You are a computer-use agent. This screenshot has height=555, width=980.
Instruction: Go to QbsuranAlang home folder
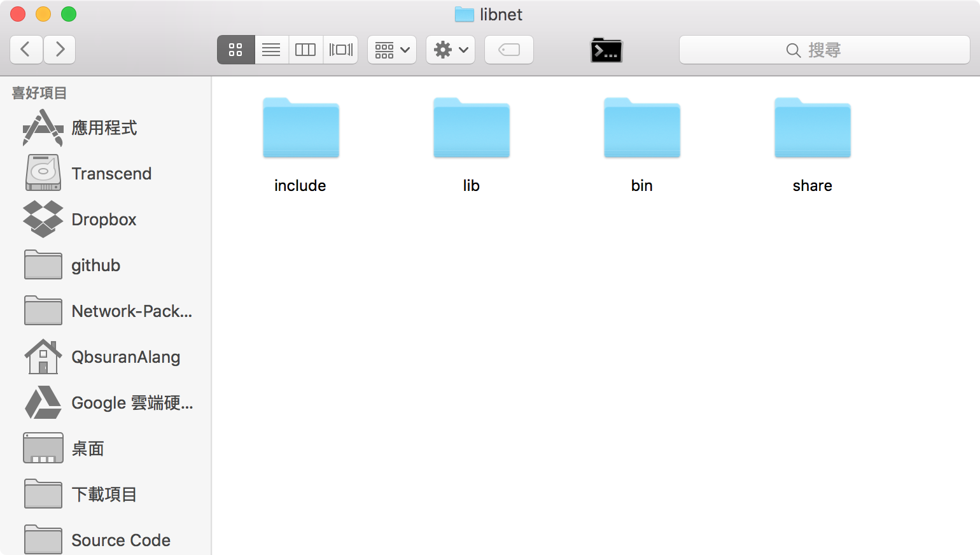[125, 357]
